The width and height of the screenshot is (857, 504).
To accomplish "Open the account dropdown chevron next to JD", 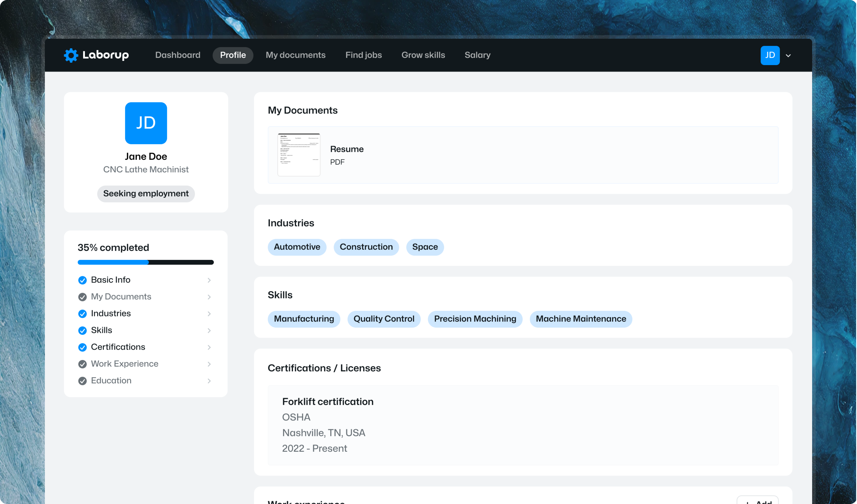I will pyautogui.click(x=788, y=55).
